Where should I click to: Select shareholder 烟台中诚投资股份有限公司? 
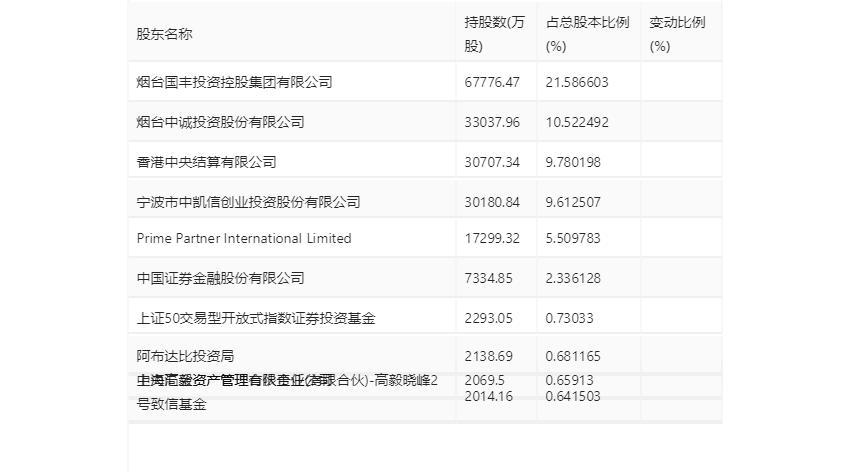coord(220,122)
